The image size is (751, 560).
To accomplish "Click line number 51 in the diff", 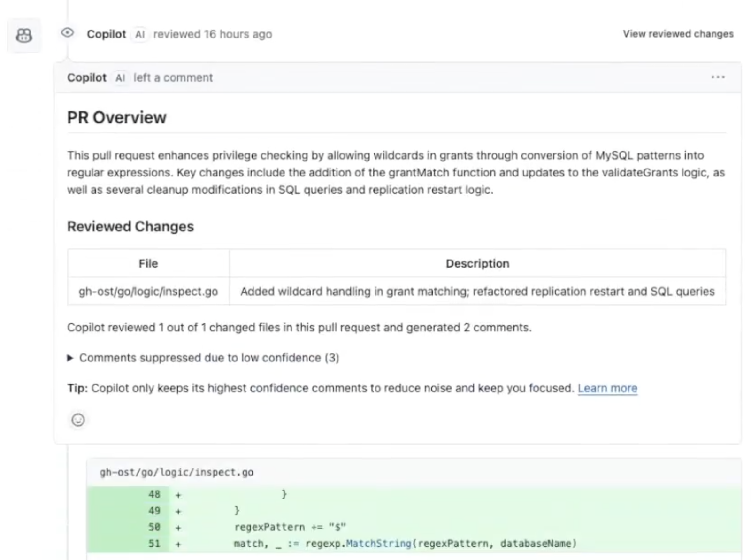I will click(154, 544).
